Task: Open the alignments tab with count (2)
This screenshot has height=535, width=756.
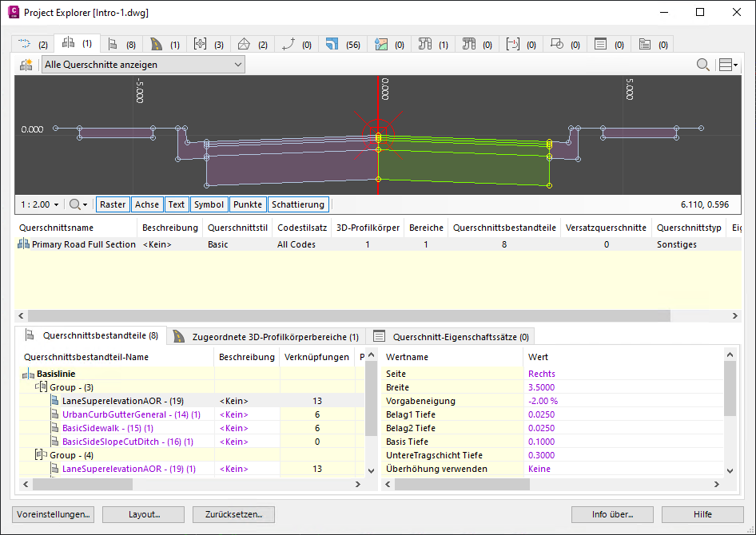Action: 32,45
